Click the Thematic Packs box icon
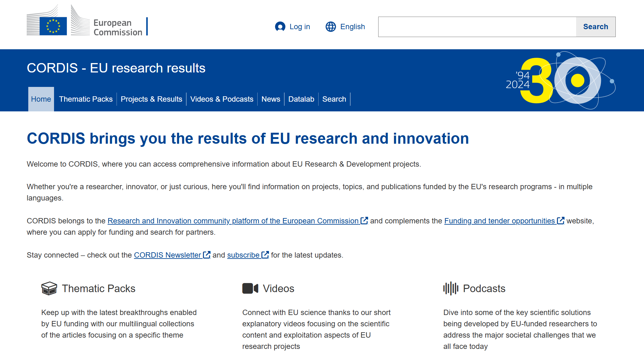 (x=49, y=288)
